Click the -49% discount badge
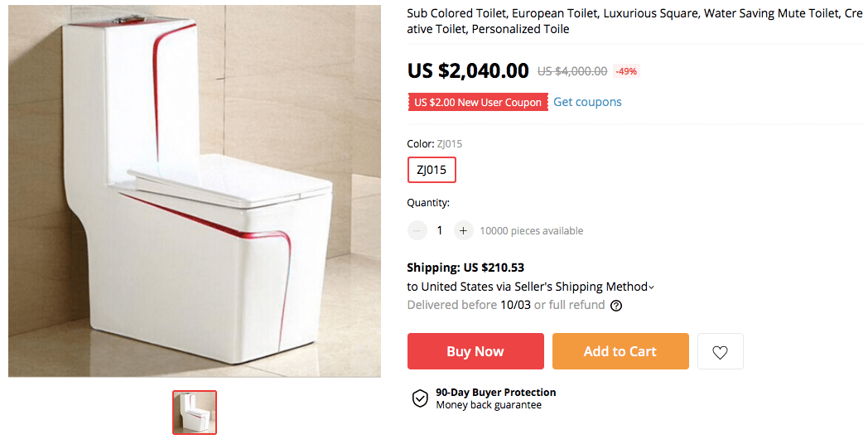The height and width of the screenshot is (444, 868). pos(626,71)
